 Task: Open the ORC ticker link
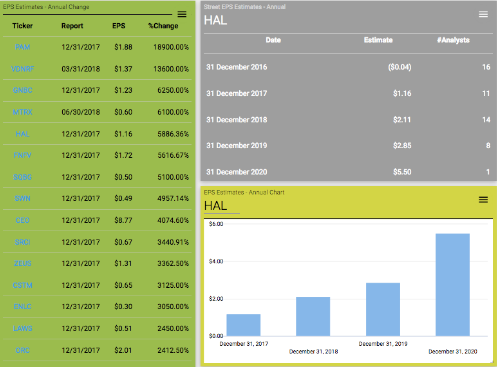click(23, 350)
